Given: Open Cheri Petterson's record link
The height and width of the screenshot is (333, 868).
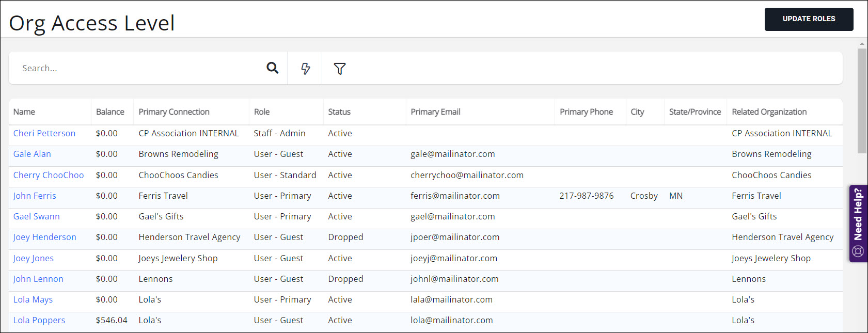Looking at the screenshot, I should [x=44, y=133].
